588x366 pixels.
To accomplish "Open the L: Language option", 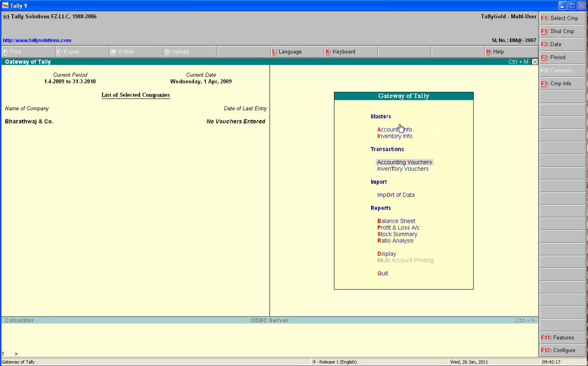I will pyautogui.click(x=297, y=52).
